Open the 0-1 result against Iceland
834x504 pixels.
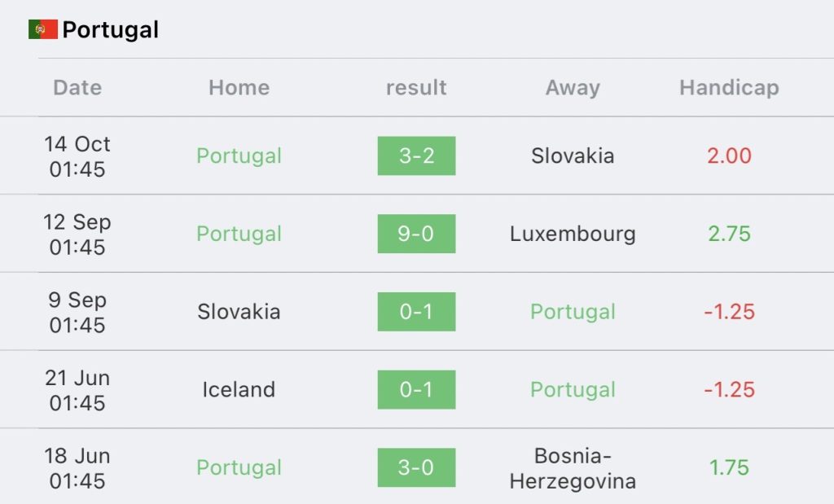point(416,390)
